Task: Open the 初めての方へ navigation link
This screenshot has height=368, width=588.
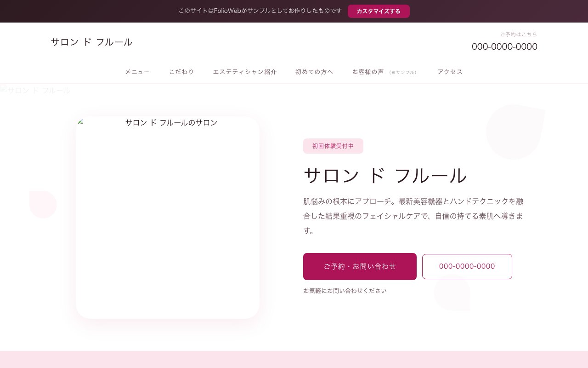Action: (314, 72)
